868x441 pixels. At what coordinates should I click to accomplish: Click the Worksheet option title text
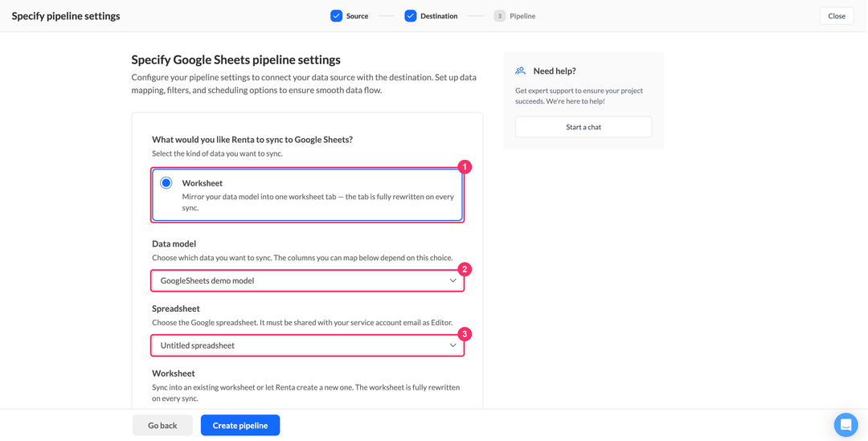tap(202, 183)
